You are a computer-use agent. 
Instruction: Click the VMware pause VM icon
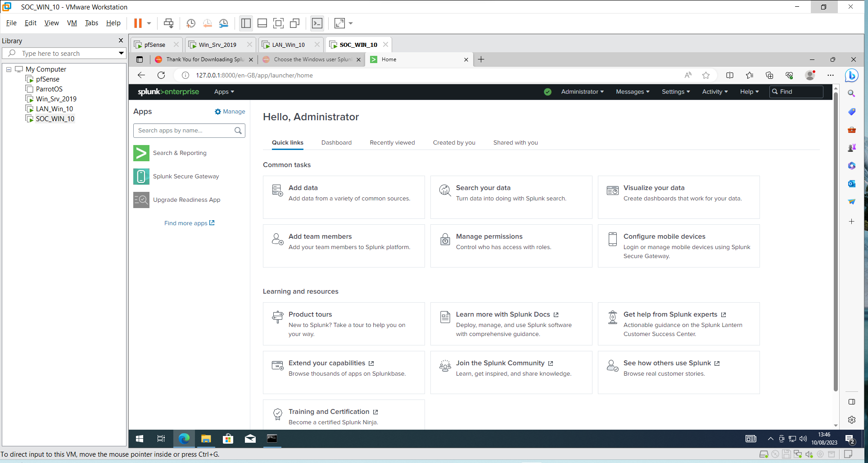click(x=138, y=23)
